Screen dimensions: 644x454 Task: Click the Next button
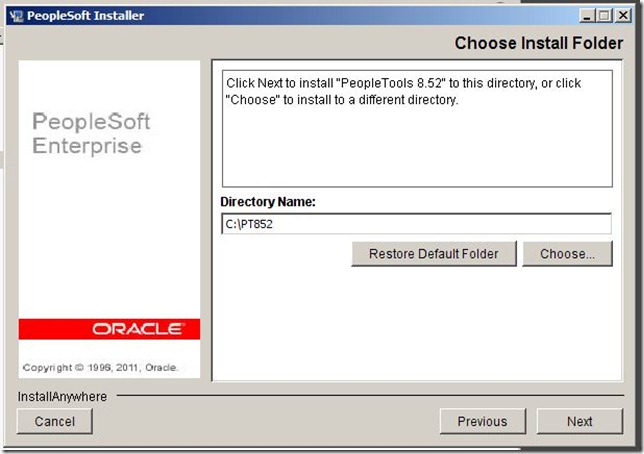(580, 421)
